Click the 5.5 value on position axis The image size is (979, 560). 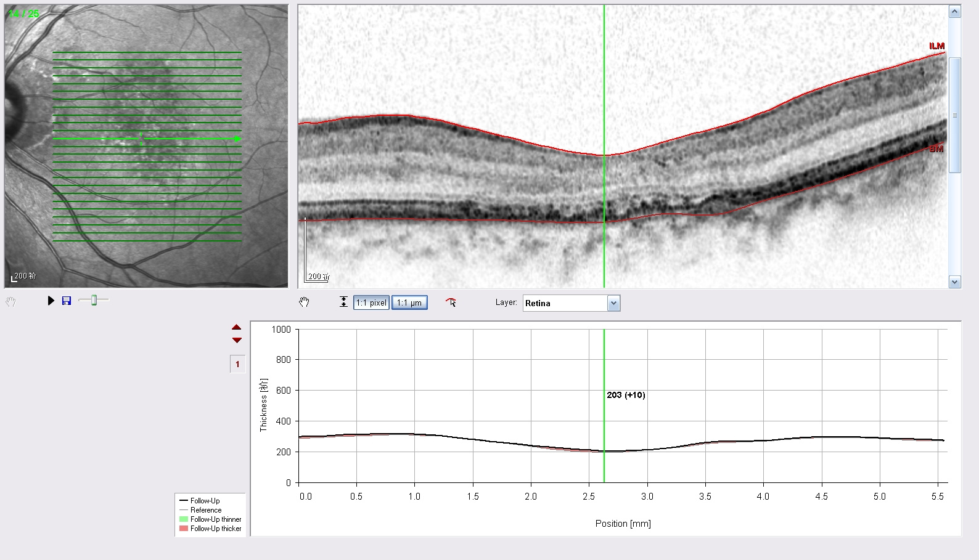(938, 497)
